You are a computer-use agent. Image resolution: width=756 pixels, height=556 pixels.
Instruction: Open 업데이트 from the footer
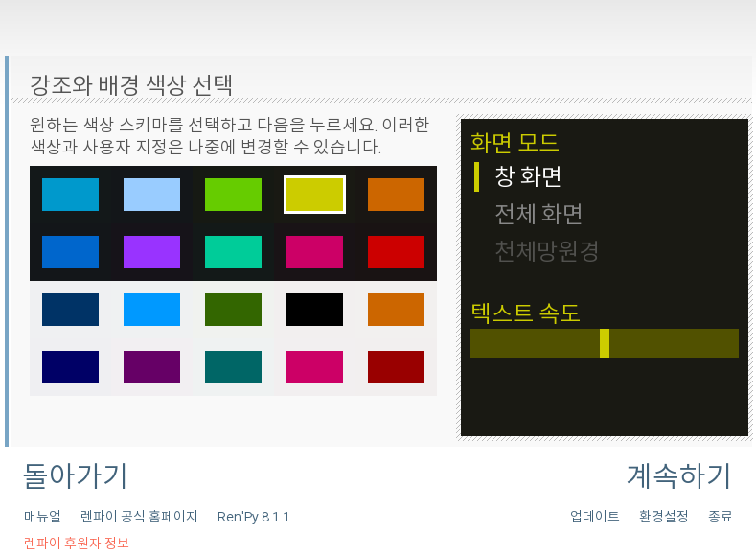(594, 517)
